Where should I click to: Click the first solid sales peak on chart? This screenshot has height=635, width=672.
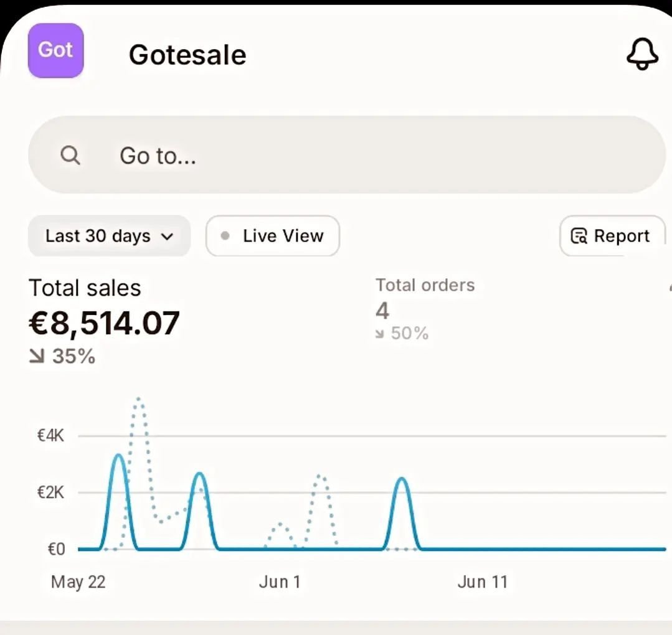(x=119, y=456)
